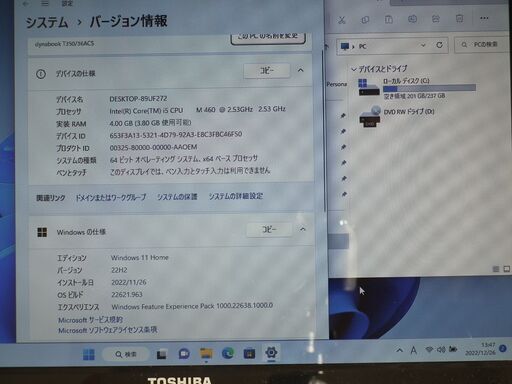Collapse the デバイスの仕様 section

click(300, 70)
